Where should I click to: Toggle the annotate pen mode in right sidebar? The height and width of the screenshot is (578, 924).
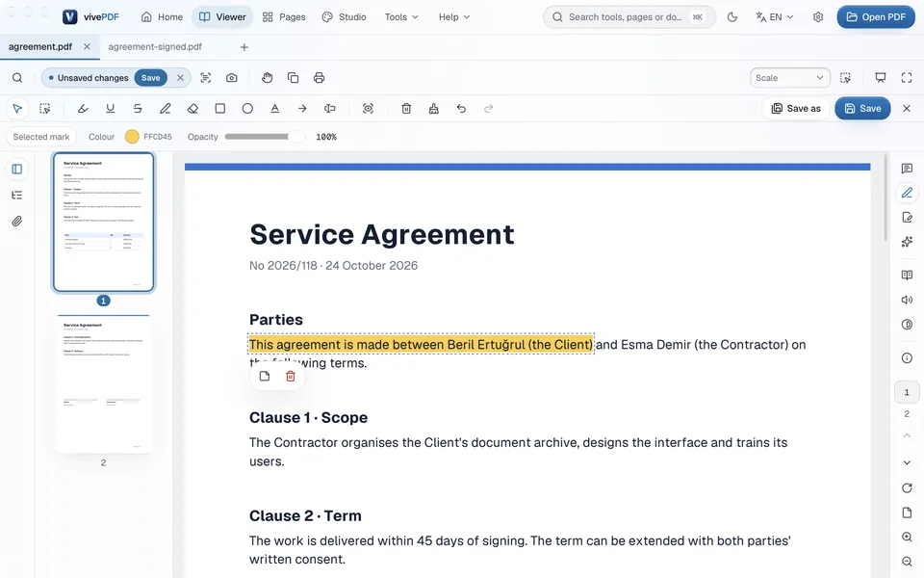click(x=907, y=193)
